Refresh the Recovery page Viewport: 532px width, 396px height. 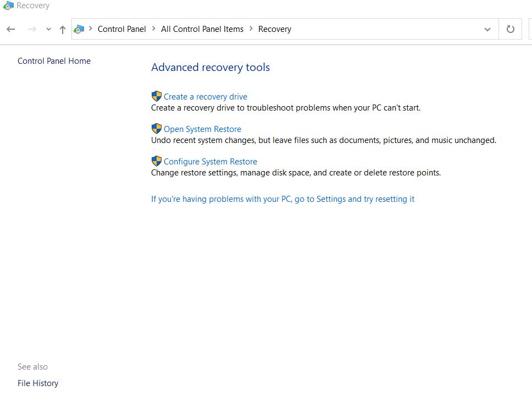click(510, 29)
